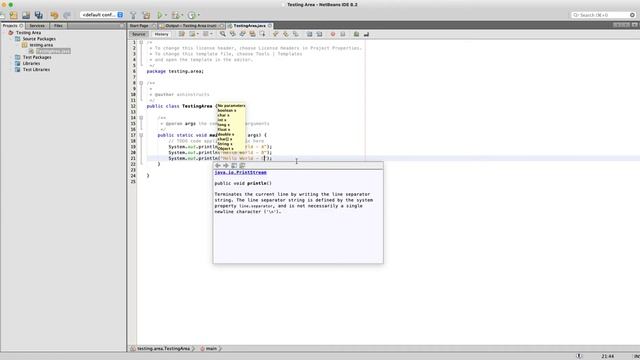Click the Undo arrow icon
Screen dimensions: 640x360
tap(54, 15)
